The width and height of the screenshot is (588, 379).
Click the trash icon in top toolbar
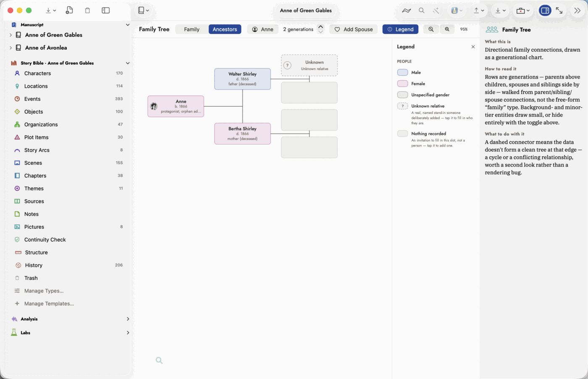coord(87,11)
